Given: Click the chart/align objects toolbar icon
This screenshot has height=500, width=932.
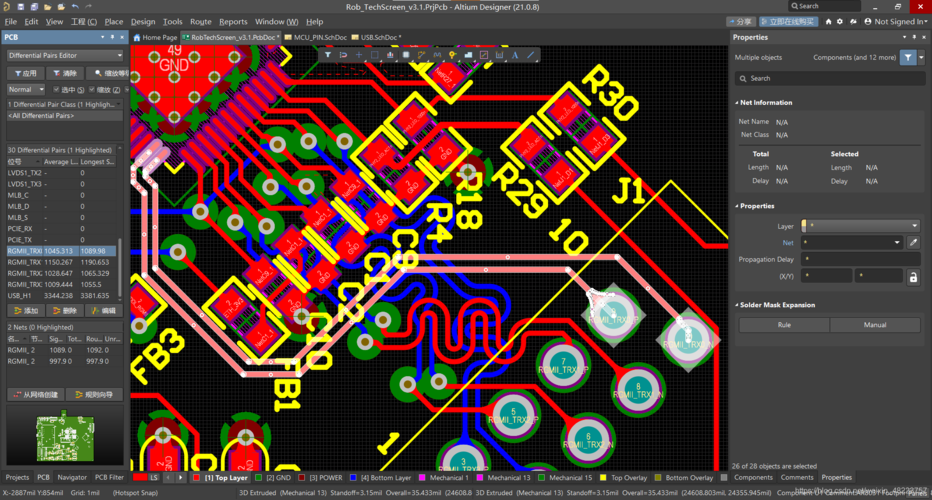Looking at the screenshot, I should click(390, 55).
